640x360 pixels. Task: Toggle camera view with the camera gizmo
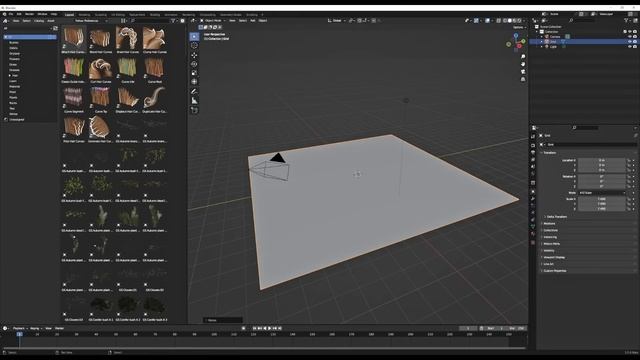[x=523, y=72]
